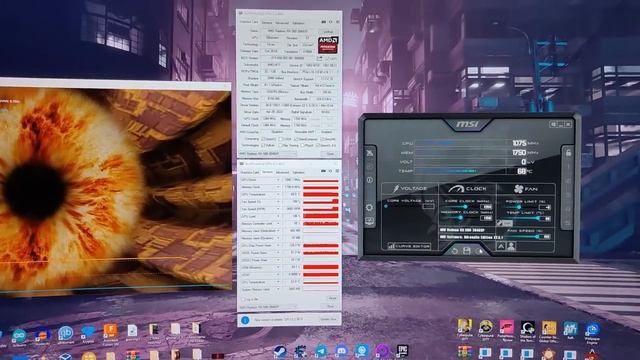Open the GPU selector dropdown in upper GPU-Z window
This screenshot has width=640, height=360.
click(268, 154)
